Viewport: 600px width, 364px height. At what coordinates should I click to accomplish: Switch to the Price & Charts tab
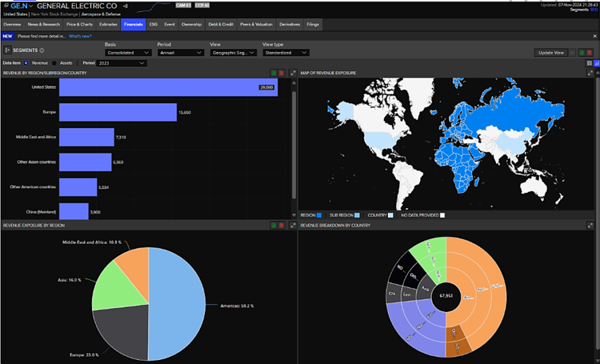80,25
